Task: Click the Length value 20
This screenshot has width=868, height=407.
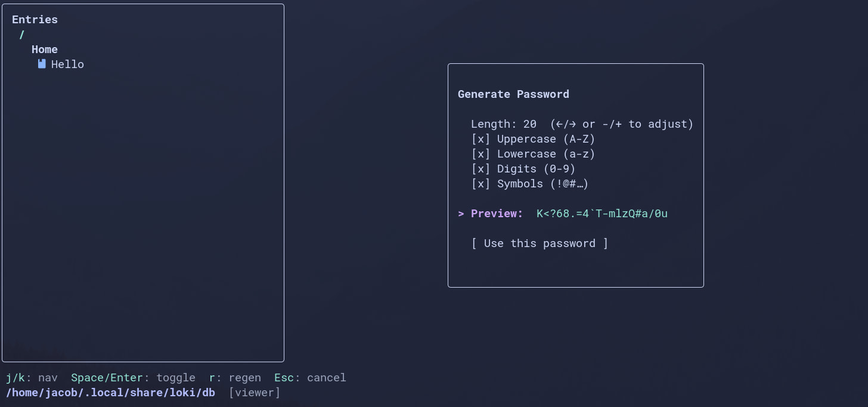Action: (529, 124)
